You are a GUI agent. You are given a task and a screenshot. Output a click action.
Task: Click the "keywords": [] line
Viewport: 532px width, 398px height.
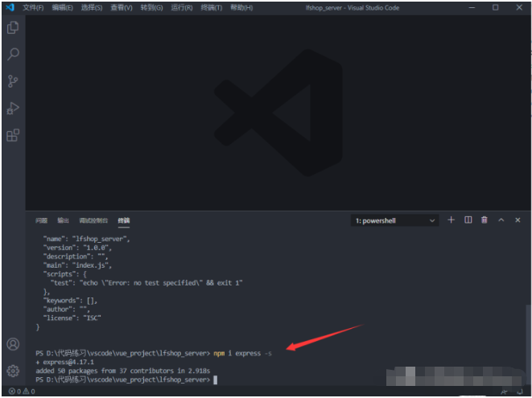click(70, 301)
